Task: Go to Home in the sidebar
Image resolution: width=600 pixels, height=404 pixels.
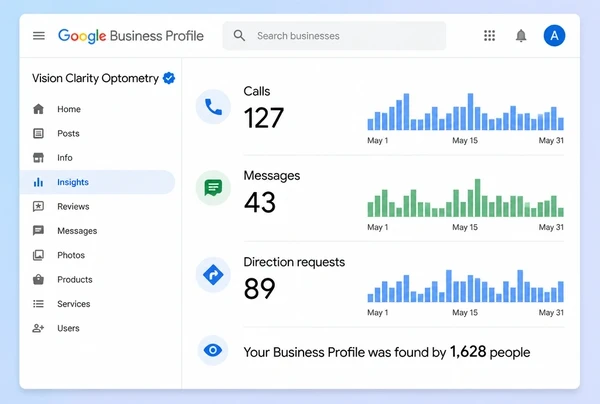Action: click(98, 109)
